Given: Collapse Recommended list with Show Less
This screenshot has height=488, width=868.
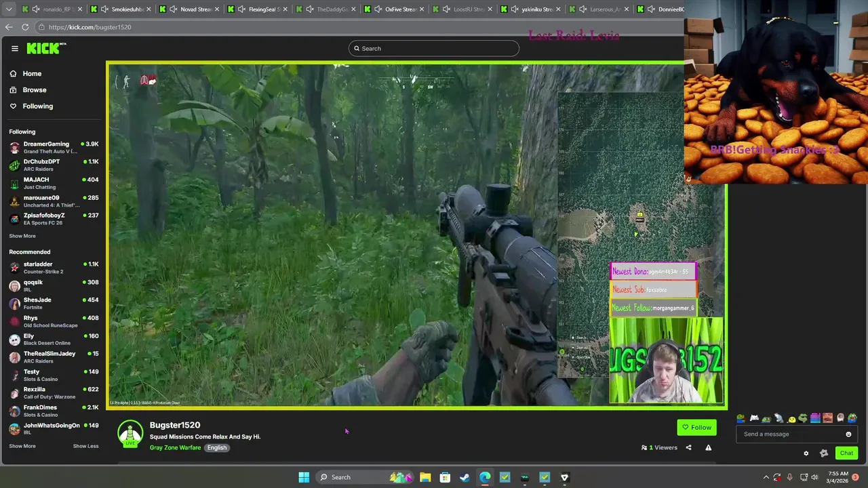Looking at the screenshot, I should (85, 446).
